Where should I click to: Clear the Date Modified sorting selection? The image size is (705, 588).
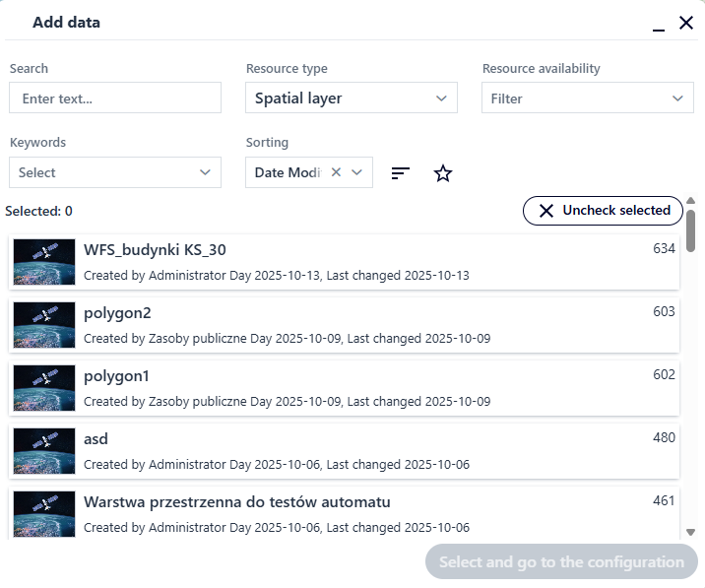pos(336,172)
